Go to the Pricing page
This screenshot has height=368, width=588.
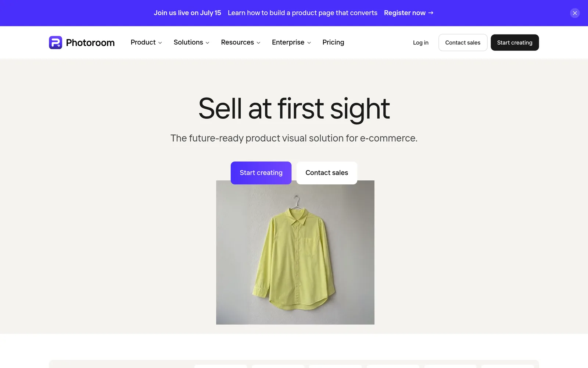click(333, 42)
